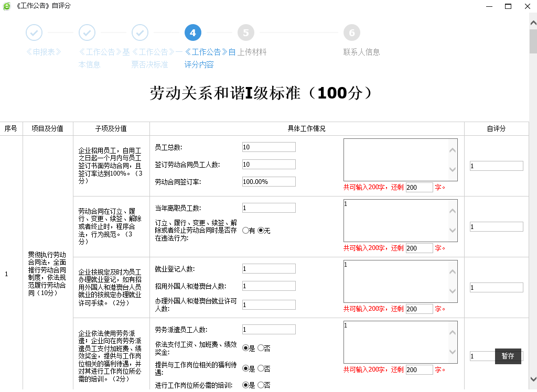Click the 劳动合同签订率 field

[x=269, y=181]
